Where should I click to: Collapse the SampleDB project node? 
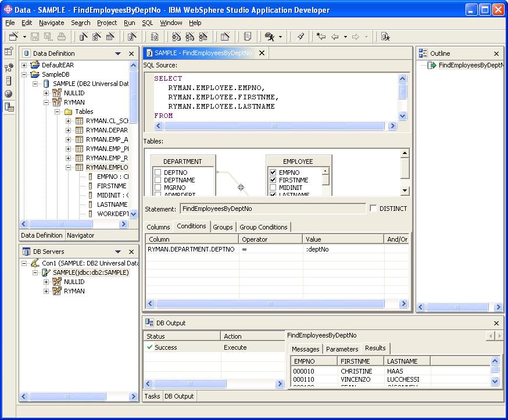point(24,74)
